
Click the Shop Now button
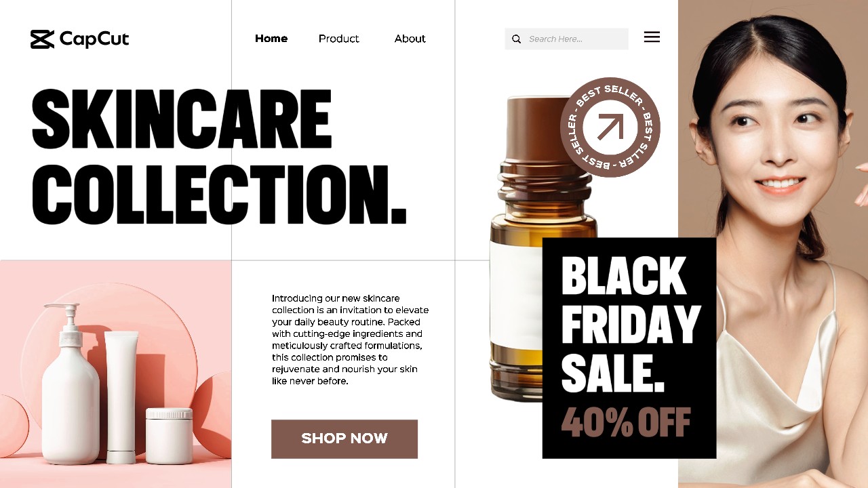[x=344, y=439]
